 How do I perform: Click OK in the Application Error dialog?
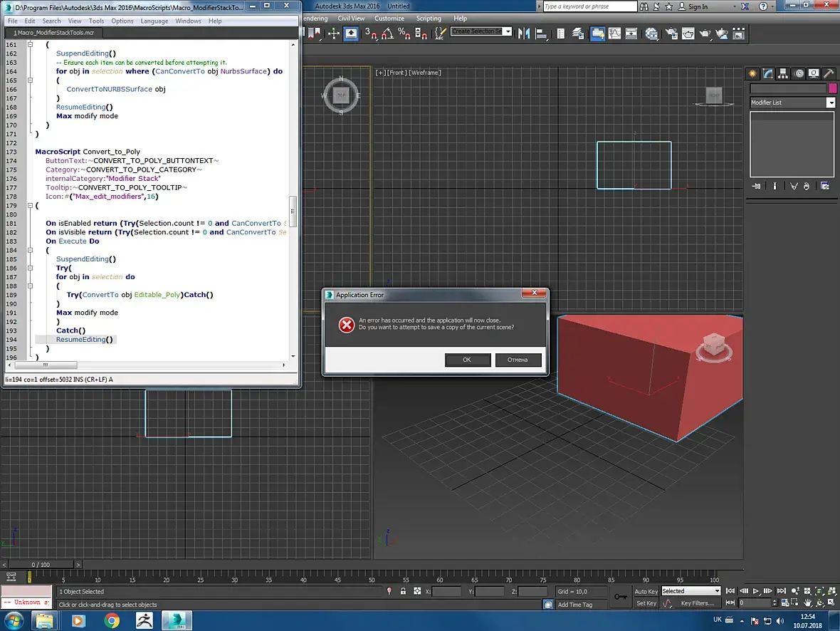pos(467,360)
